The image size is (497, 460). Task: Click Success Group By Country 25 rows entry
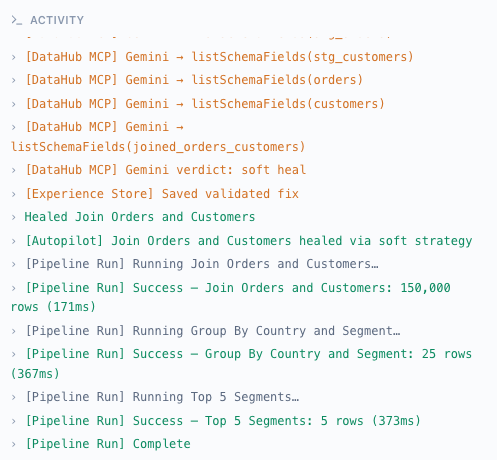tap(241, 364)
